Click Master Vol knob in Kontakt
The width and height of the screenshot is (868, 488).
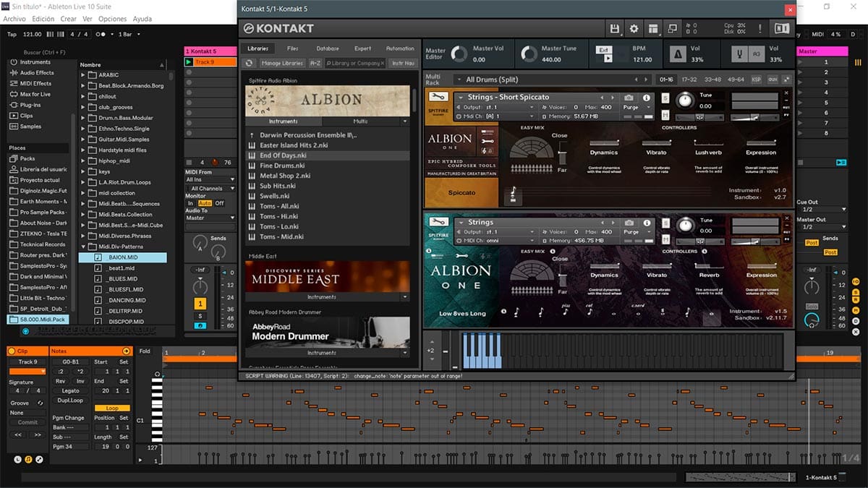click(459, 54)
